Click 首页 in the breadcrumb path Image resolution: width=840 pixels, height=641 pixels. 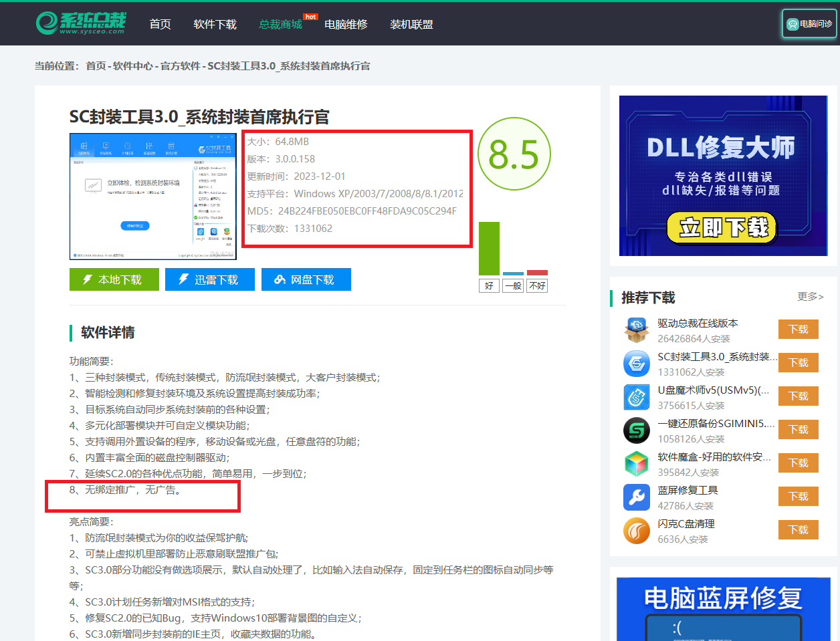tap(96, 66)
